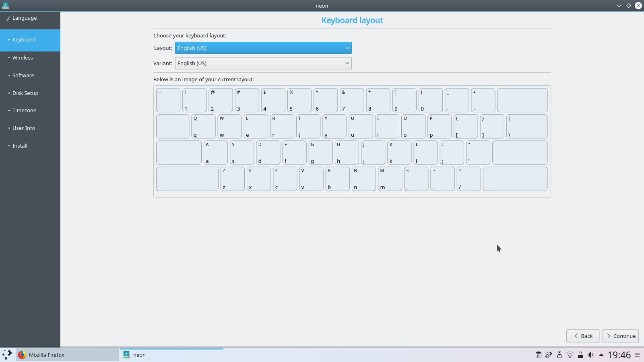Click the installer icon in title bar
The image size is (644, 362).
6,6
